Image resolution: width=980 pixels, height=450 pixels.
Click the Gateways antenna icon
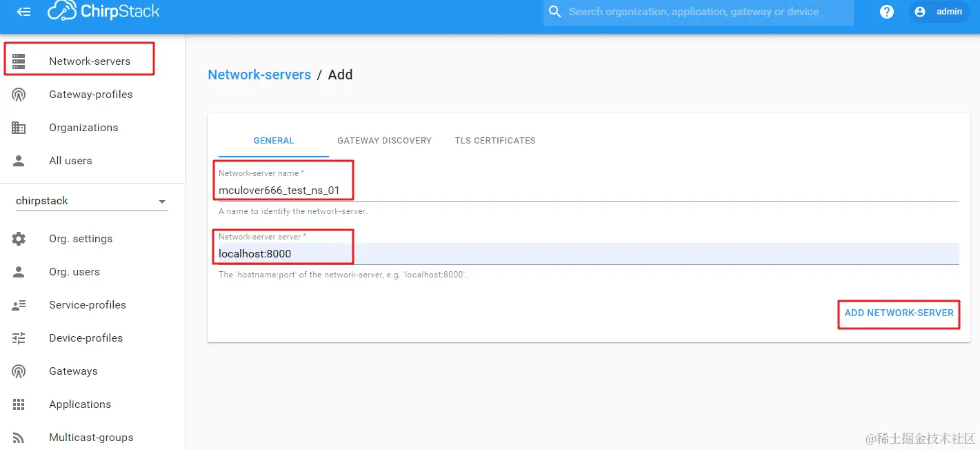19,371
